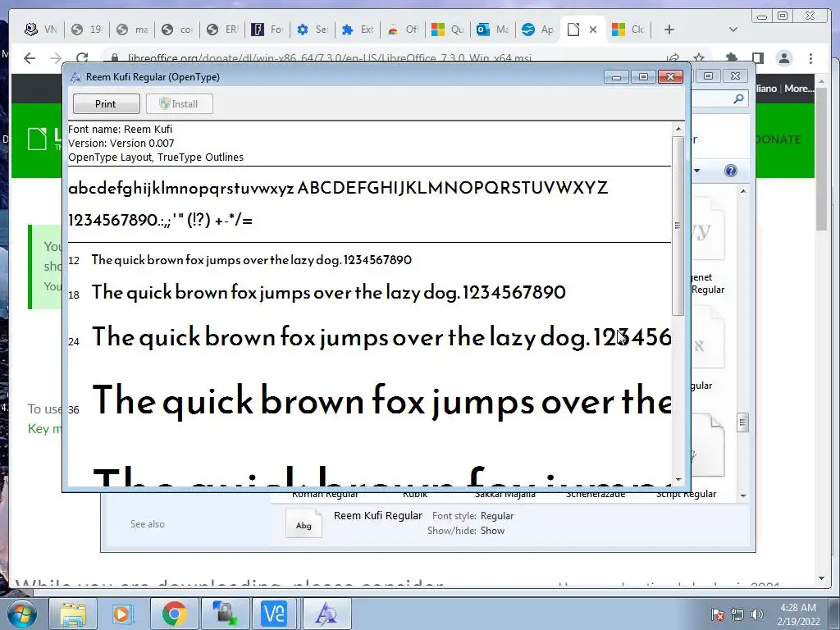
Task: Close the active blank-page browser tab
Action: point(593,30)
